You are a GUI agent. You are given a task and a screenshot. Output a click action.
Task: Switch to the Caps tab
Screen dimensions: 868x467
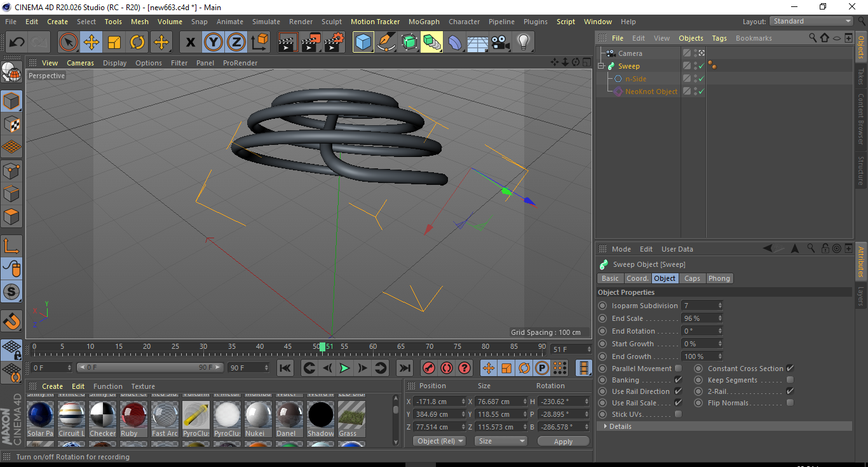pyautogui.click(x=692, y=278)
